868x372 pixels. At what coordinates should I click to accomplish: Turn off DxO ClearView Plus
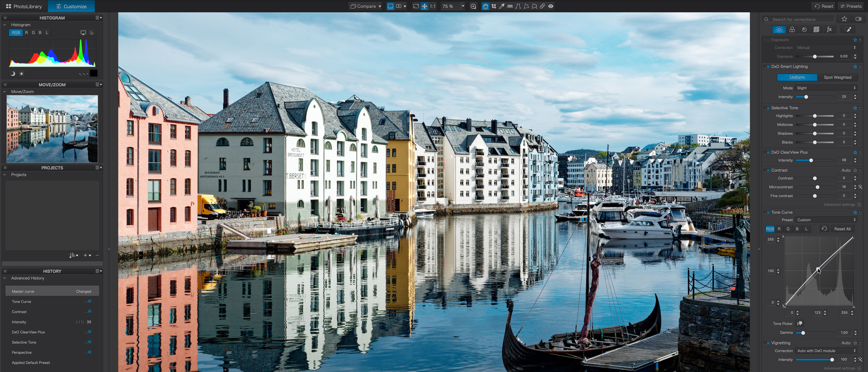point(767,152)
